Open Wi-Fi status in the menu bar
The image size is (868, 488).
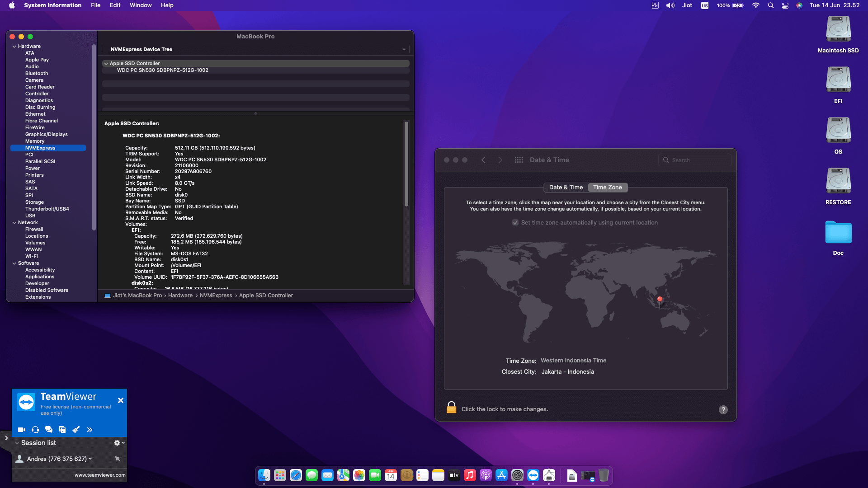point(755,5)
